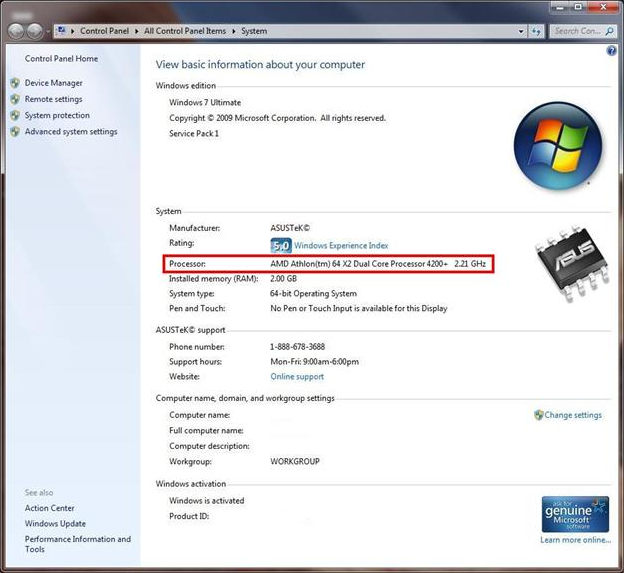Click the genuine Microsoft software badge
This screenshot has width=624, height=573.
pos(575,514)
